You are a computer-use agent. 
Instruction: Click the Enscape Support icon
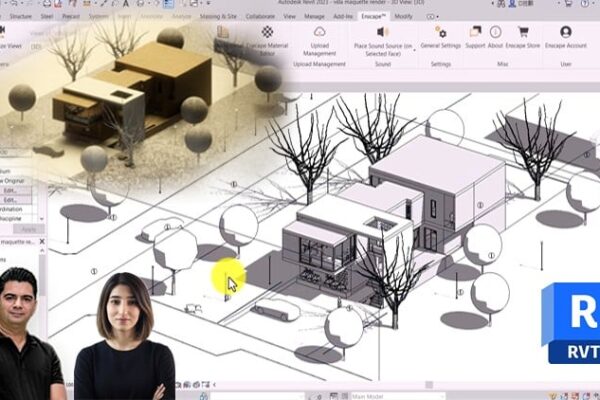coord(475,31)
